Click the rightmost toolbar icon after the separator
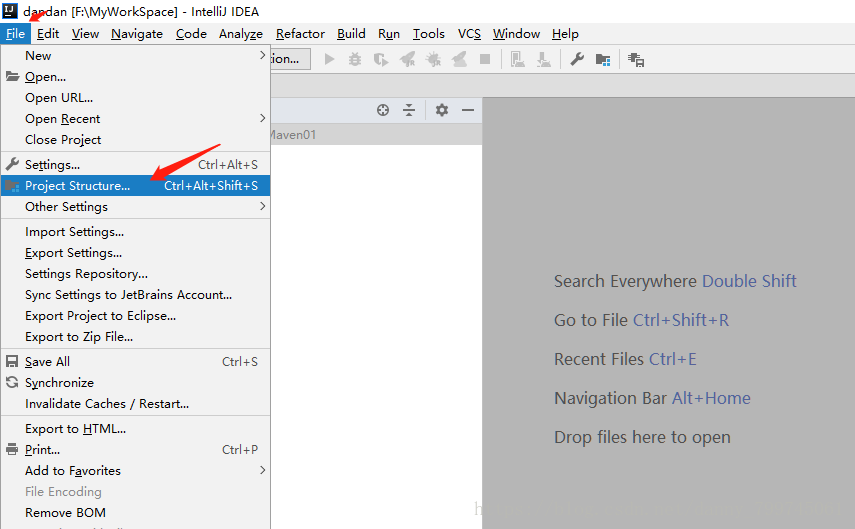 coord(636,59)
